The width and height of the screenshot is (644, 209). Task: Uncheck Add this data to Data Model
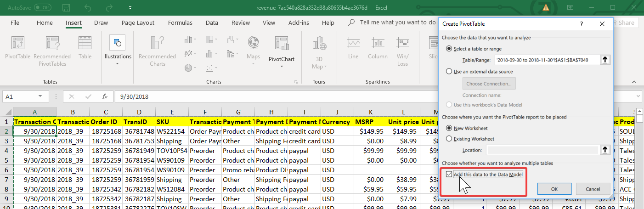coord(449,175)
